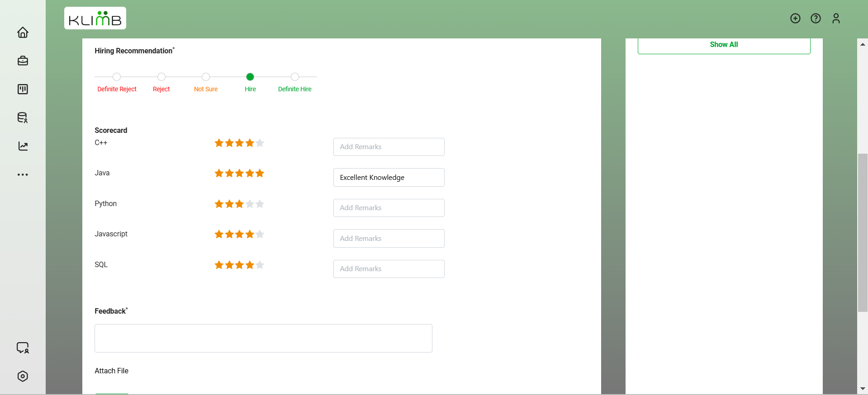The width and height of the screenshot is (868, 395).
Task: Click the Scorecard heading
Action: click(x=111, y=130)
